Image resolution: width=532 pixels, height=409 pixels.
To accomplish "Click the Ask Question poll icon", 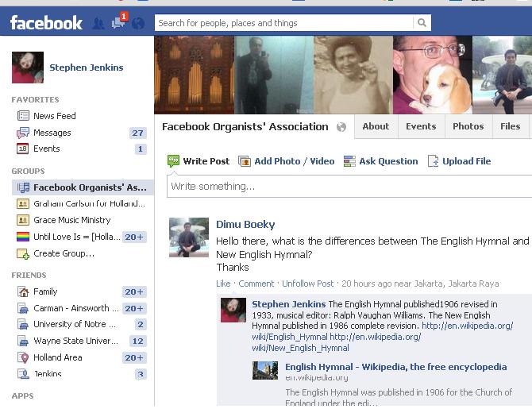I will (349, 161).
